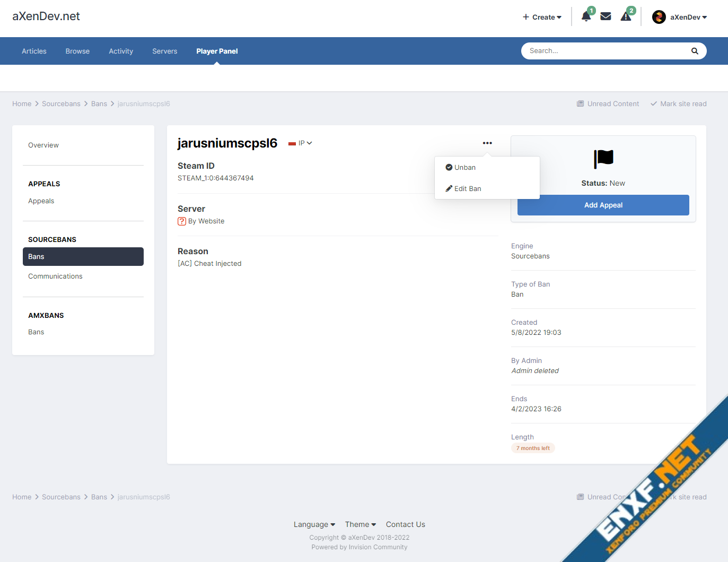
Task: Click the red question mark server icon
Action: click(182, 221)
